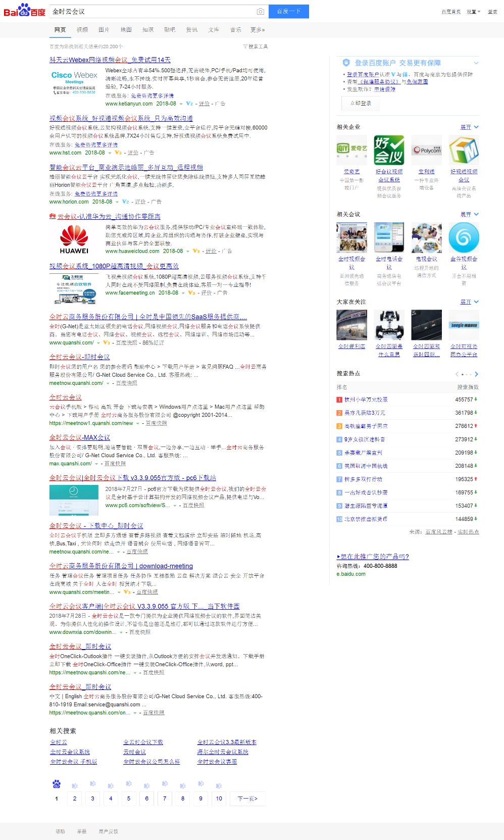The image size is (504, 840).
Task: Click the V3 trust badge beside www.hst.com
Action: pyautogui.click(x=118, y=153)
